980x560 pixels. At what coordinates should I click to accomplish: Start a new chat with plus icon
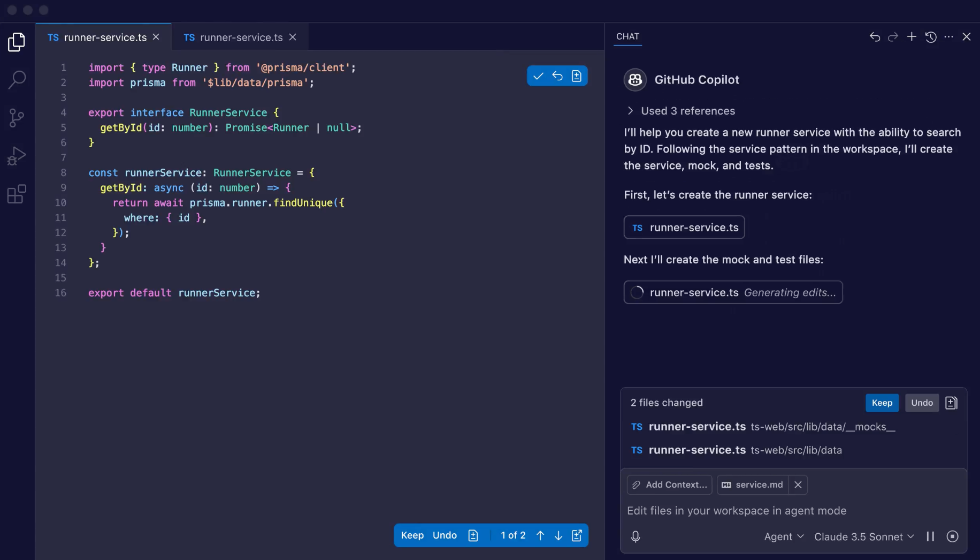tap(912, 37)
